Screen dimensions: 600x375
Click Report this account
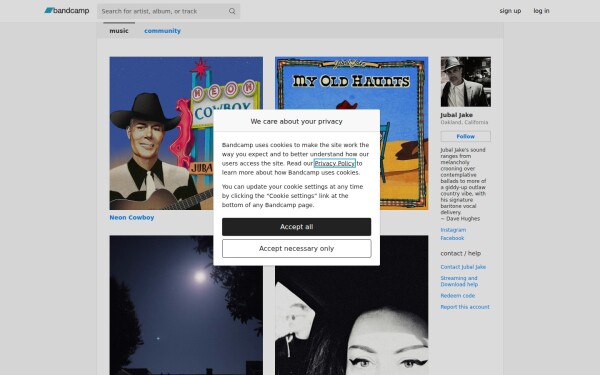click(465, 307)
